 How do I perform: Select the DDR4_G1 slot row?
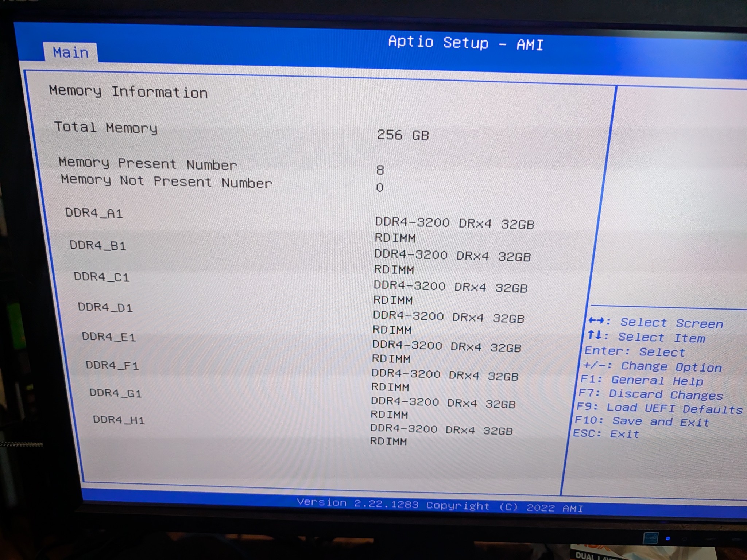pyautogui.click(x=116, y=393)
